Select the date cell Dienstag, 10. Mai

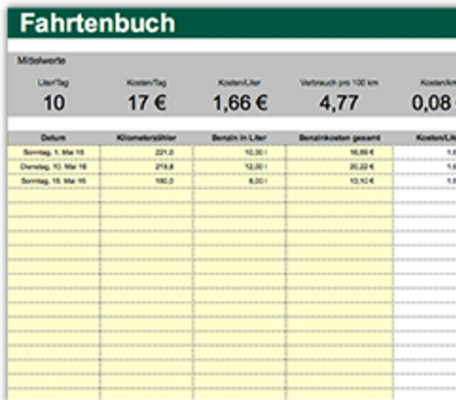point(53,167)
